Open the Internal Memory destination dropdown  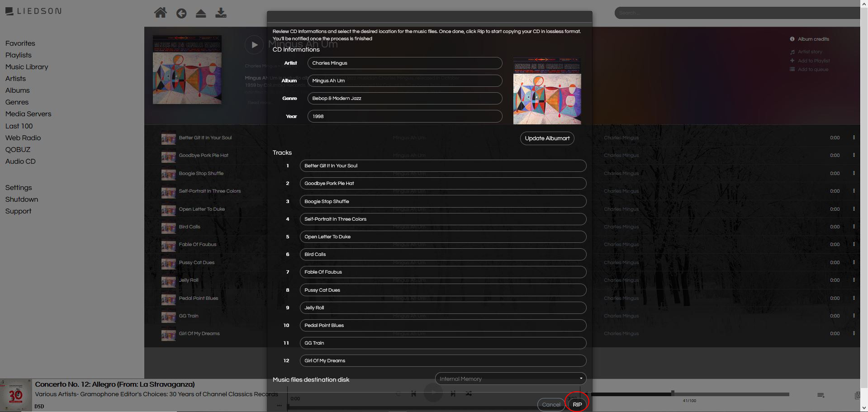[x=510, y=379]
